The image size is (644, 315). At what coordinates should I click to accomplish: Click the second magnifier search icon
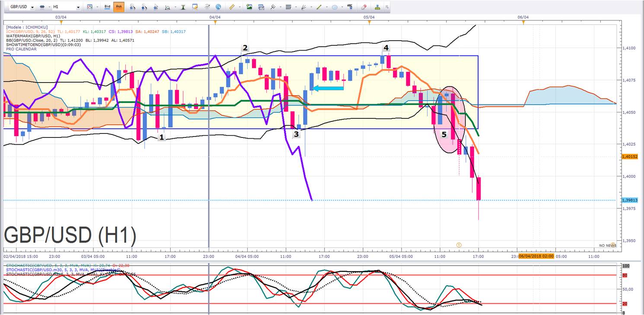click(x=144, y=7)
